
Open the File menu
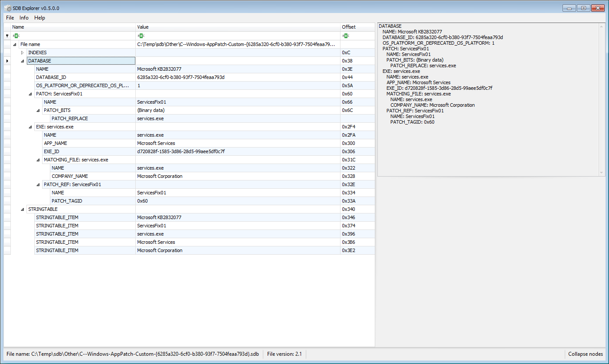(10, 18)
